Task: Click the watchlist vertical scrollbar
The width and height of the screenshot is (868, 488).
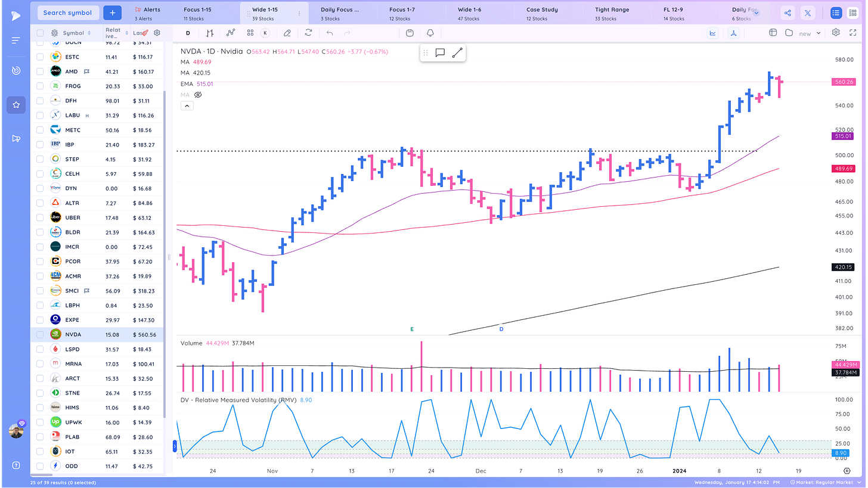Action: point(165,254)
